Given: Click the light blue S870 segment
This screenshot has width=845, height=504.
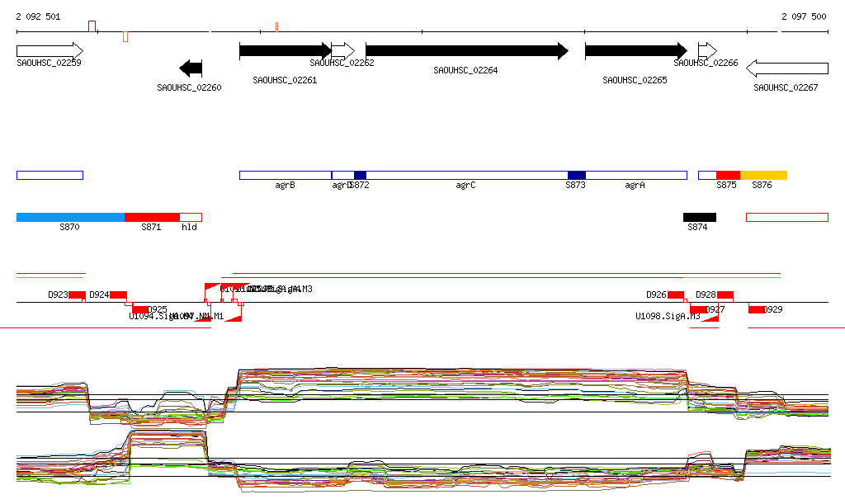Looking at the screenshot, I should point(70,217).
